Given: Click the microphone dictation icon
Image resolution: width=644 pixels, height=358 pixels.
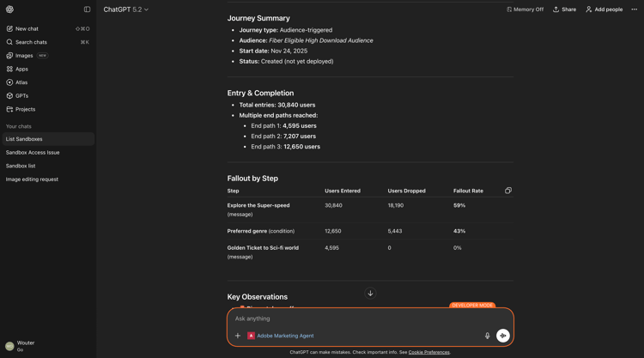Looking at the screenshot, I should (487, 336).
